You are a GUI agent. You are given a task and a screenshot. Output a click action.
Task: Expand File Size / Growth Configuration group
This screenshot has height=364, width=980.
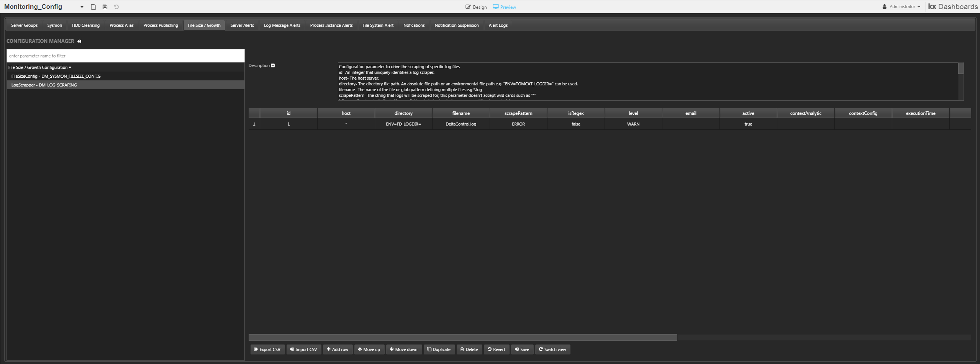pyautogui.click(x=40, y=67)
